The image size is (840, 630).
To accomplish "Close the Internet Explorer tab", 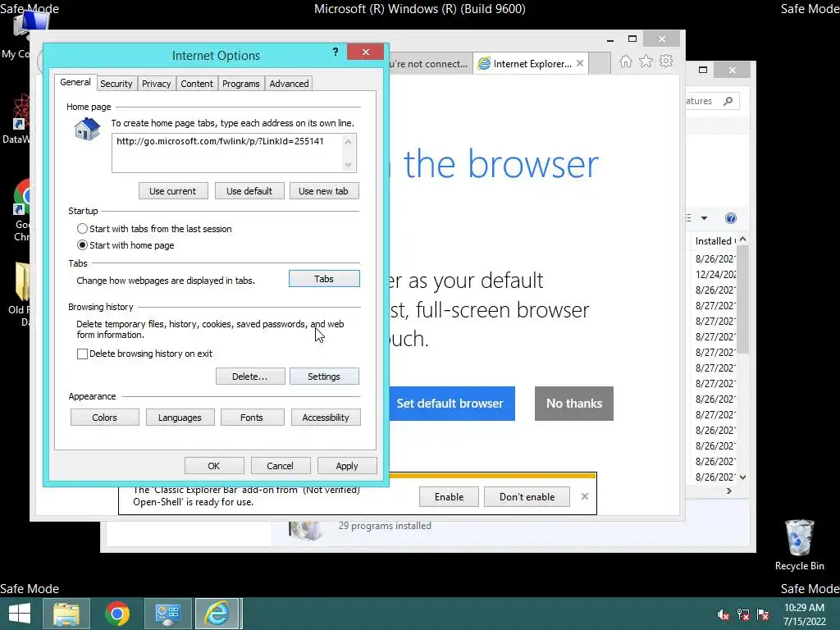I will [580, 63].
